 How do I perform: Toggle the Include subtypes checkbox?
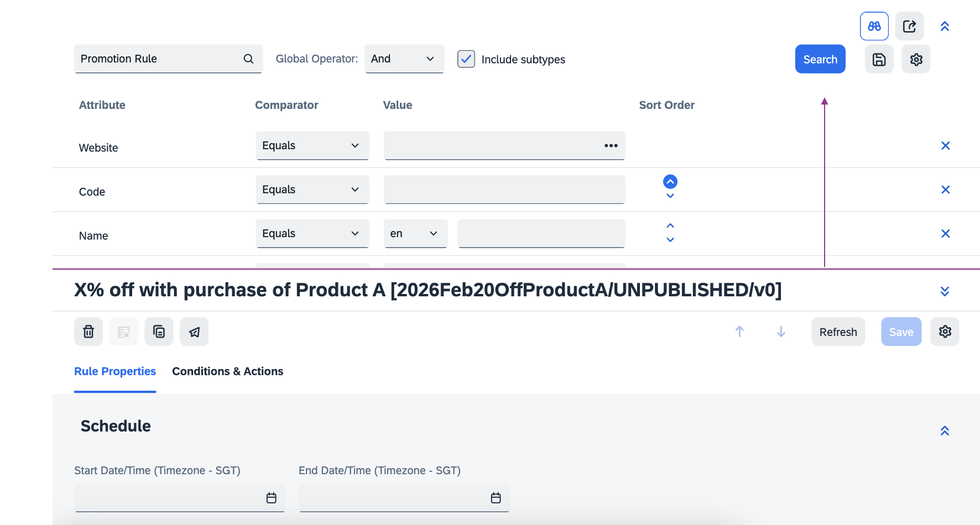466,59
